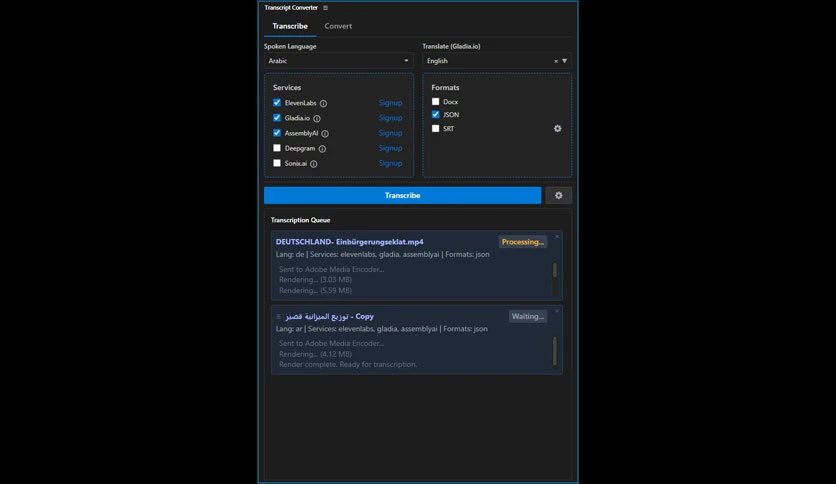Open the Gladia.io Signup link
The height and width of the screenshot is (484, 836).
(390, 118)
